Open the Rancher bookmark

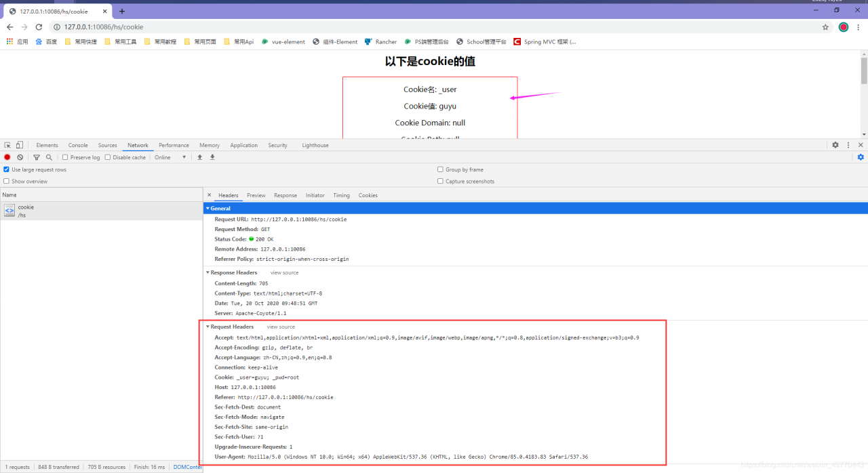381,41
